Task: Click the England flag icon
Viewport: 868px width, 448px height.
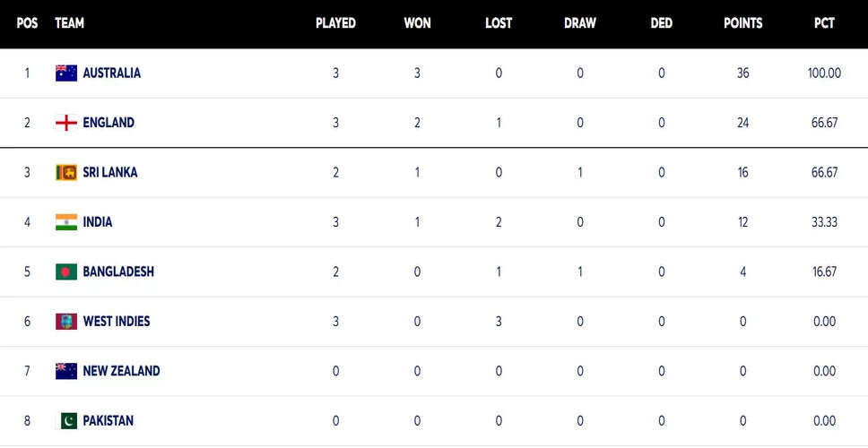Action: [65, 123]
